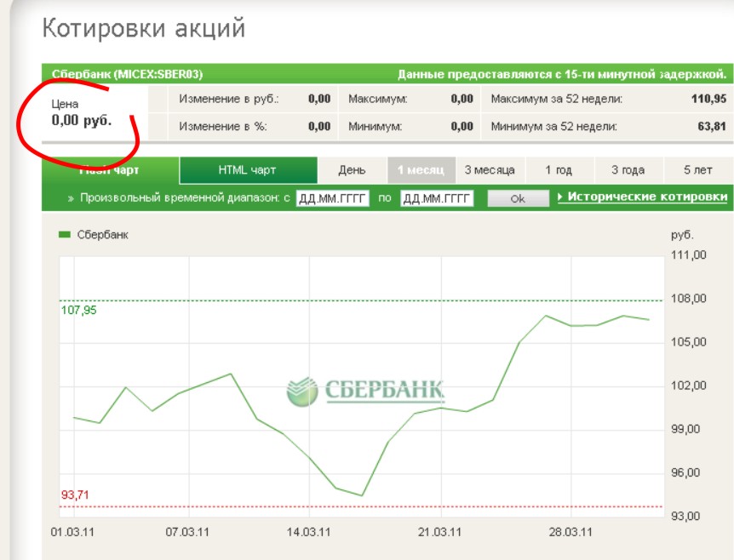Screen dimensions: 734x560
Task: Click the chart's 107,95 maximum label
Action: 78,310
